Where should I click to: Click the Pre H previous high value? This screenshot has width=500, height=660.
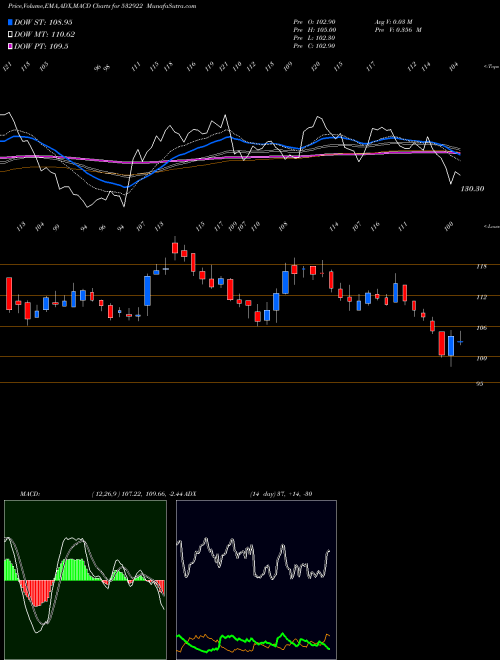[x=314, y=30]
